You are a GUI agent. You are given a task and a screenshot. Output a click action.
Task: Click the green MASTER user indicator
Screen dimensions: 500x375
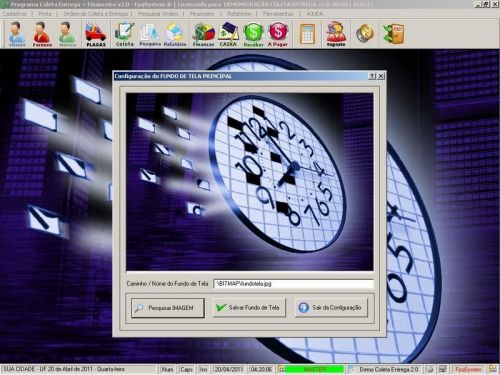coord(314,369)
